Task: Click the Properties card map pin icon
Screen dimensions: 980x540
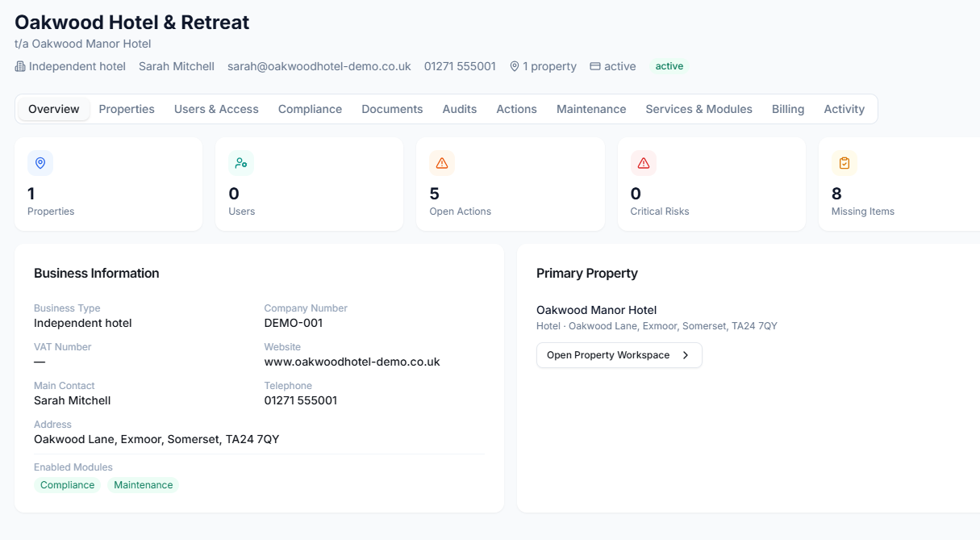Action: (x=40, y=163)
